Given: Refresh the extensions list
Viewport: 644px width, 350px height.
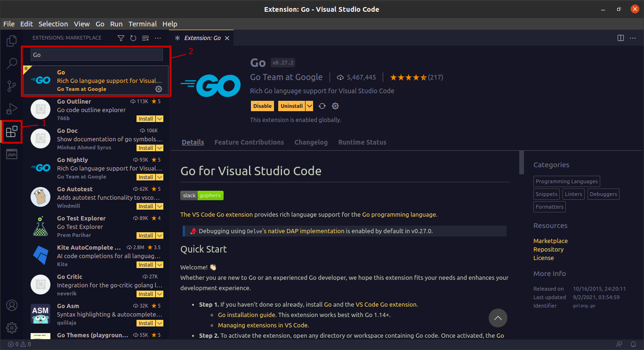Looking at the screenshot, I should [x=133, y=38].
